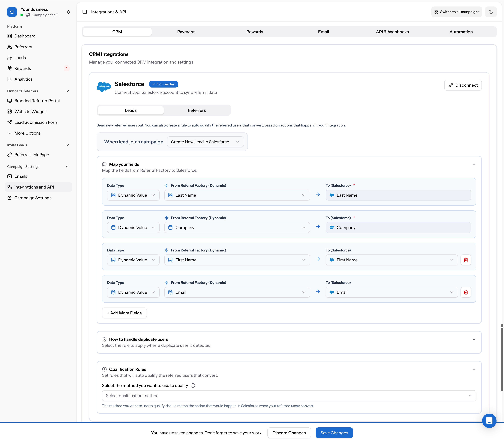
Task: Click the Connected status badge
Action: click(x=163, y=84)
